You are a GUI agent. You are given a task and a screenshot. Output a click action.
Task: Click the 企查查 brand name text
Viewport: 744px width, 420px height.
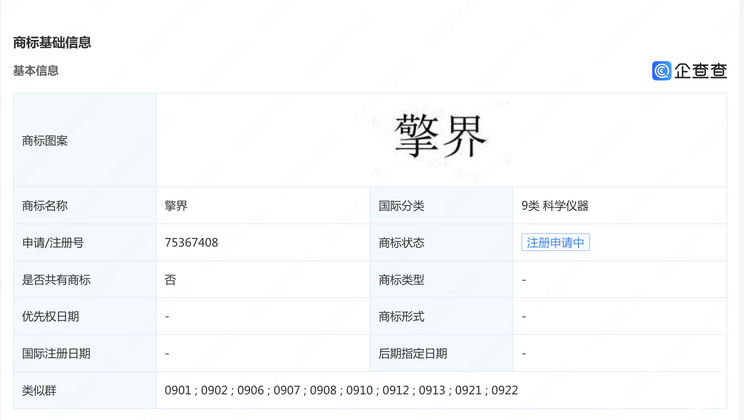(700, 71)
